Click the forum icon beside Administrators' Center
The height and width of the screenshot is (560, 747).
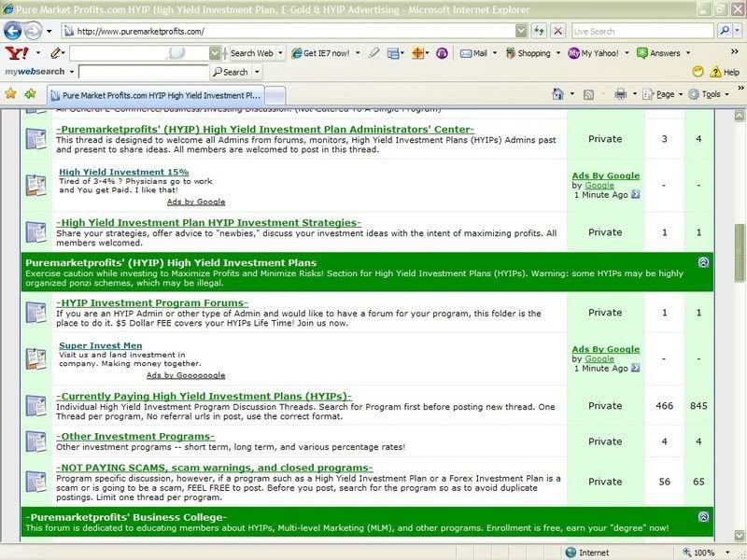click(35, 139)
